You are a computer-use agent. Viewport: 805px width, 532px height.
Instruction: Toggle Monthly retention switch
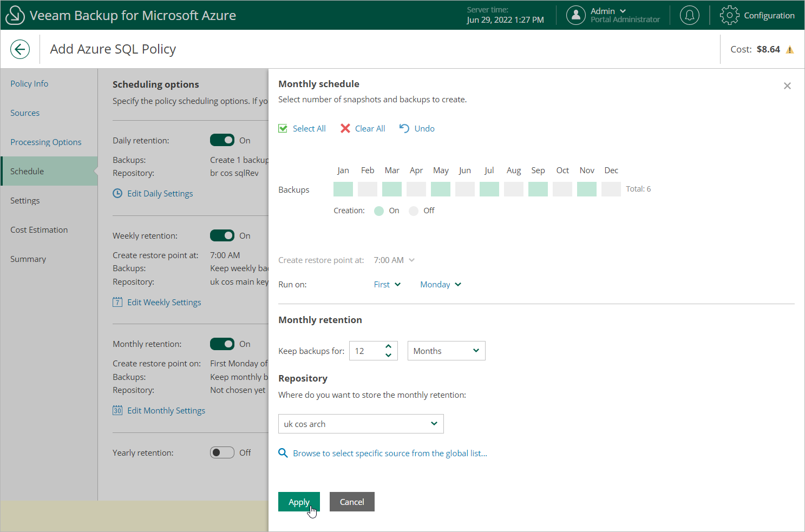point(222,344)
